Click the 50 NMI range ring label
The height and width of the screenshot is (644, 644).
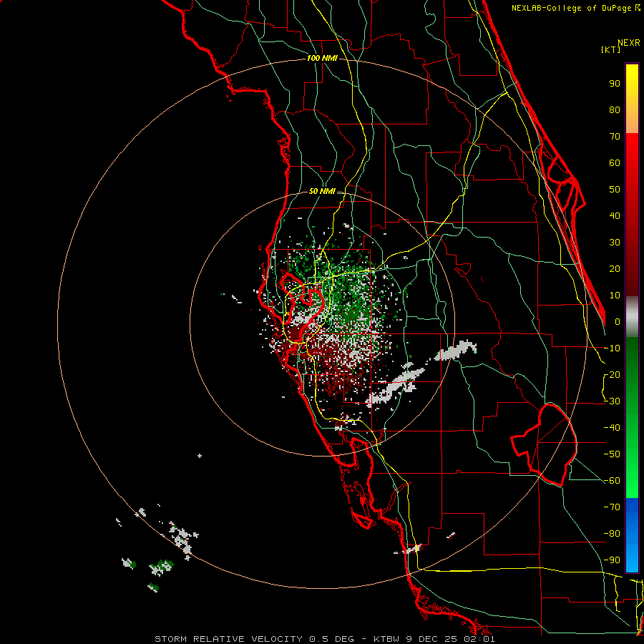[322, 191]
